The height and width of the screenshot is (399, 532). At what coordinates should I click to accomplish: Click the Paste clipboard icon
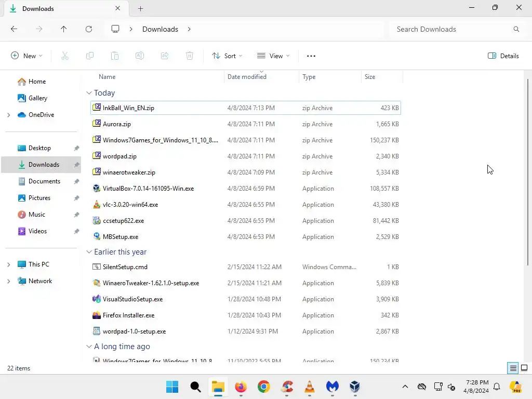coord(115,56)
